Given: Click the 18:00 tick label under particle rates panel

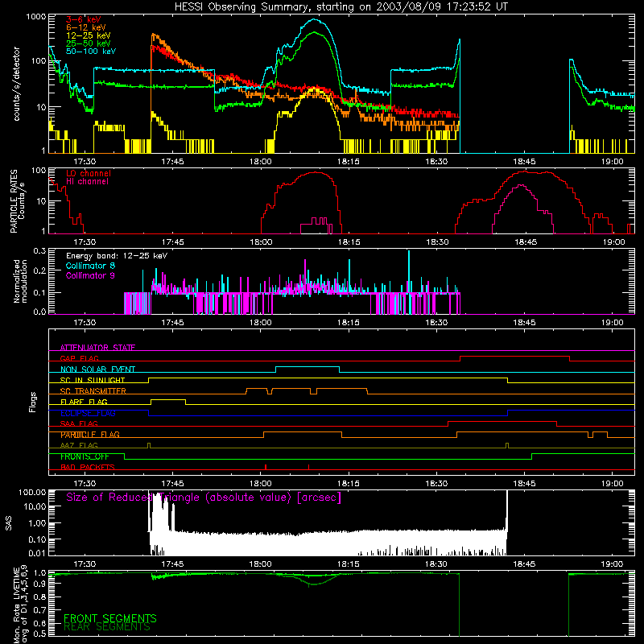Looking at the screenshot, I should click(x=260, y=242).
